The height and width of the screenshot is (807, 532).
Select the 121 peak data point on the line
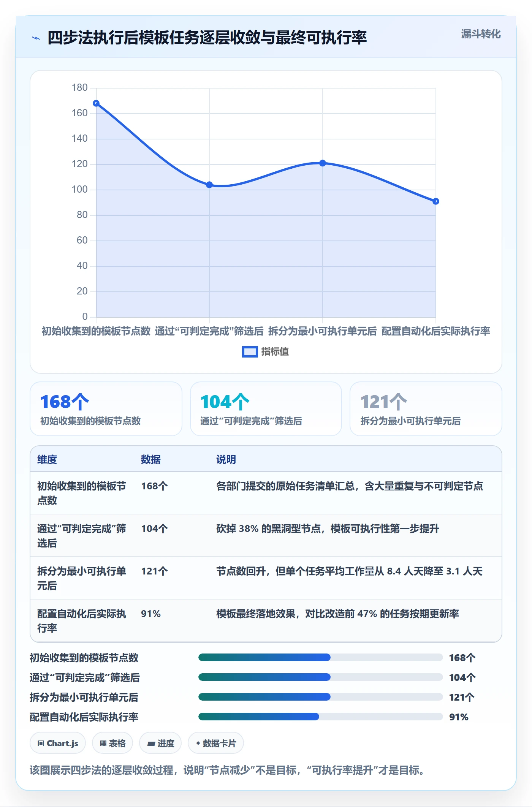point(323,163)
